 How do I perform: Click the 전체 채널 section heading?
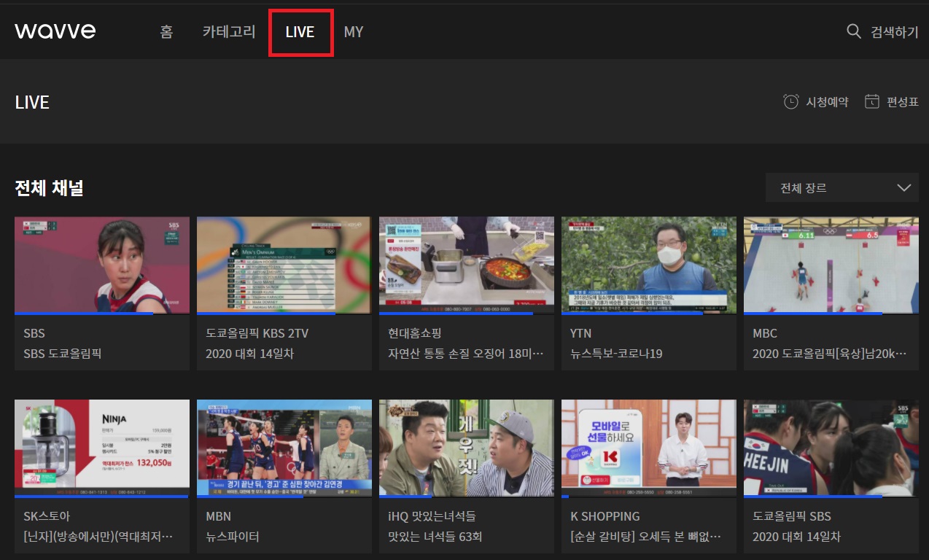coord(50,188)
